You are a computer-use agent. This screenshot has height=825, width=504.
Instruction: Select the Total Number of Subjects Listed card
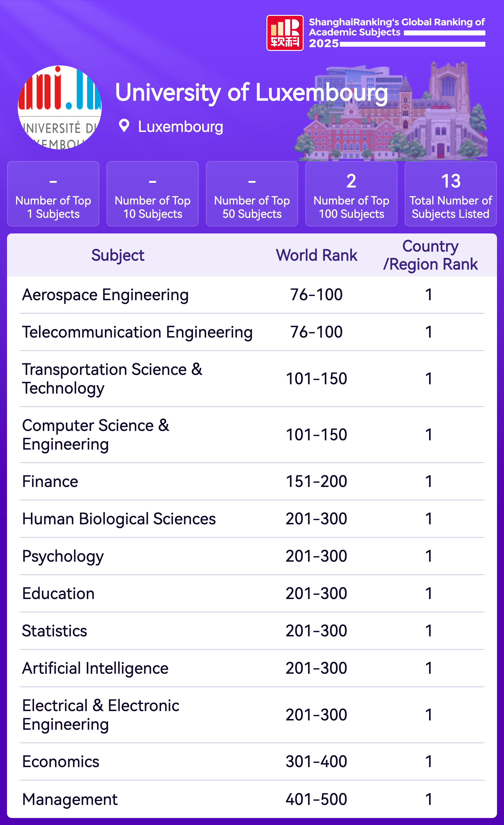[451, 194]
